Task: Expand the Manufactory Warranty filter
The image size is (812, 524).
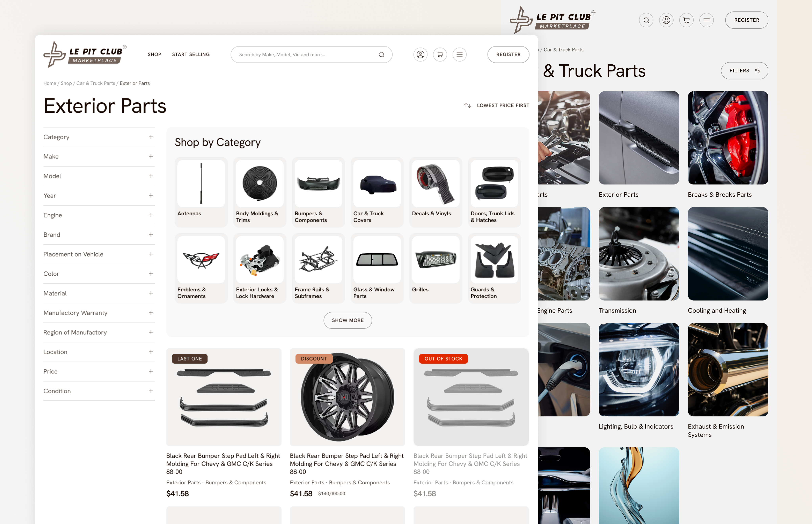Action: [99, 313]
